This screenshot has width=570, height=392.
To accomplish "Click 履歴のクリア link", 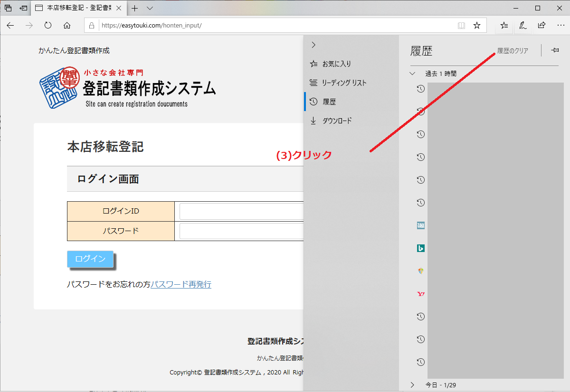I will coord(513,51).
